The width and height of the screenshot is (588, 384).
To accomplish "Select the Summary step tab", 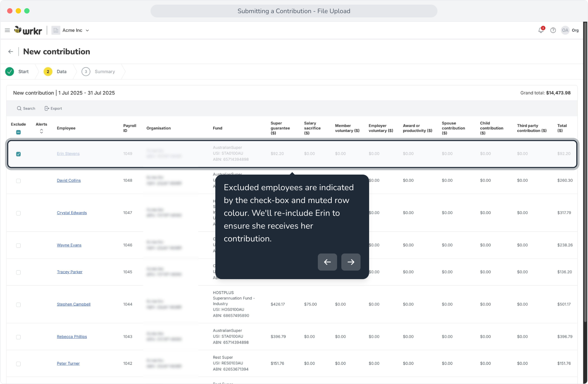I will (99, 71).
